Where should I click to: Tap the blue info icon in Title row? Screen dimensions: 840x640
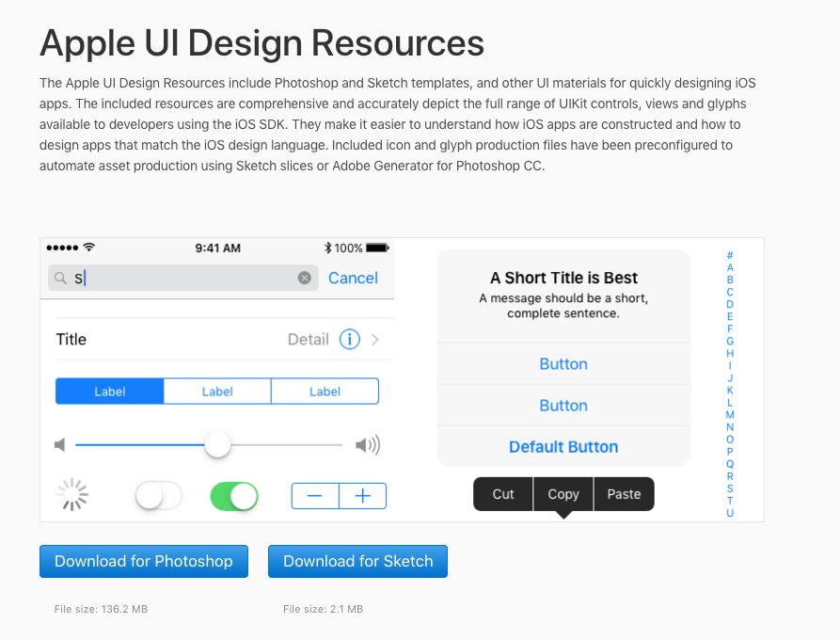(349, 340)
